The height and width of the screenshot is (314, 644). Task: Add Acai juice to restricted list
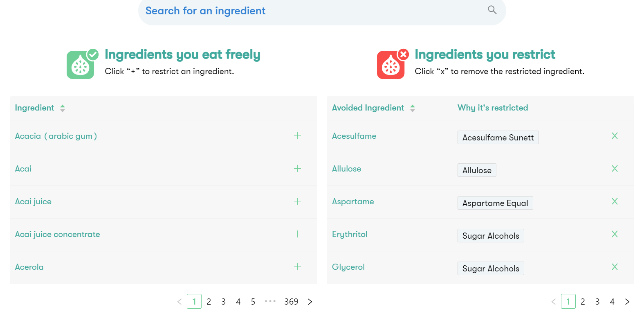[297, 201]
